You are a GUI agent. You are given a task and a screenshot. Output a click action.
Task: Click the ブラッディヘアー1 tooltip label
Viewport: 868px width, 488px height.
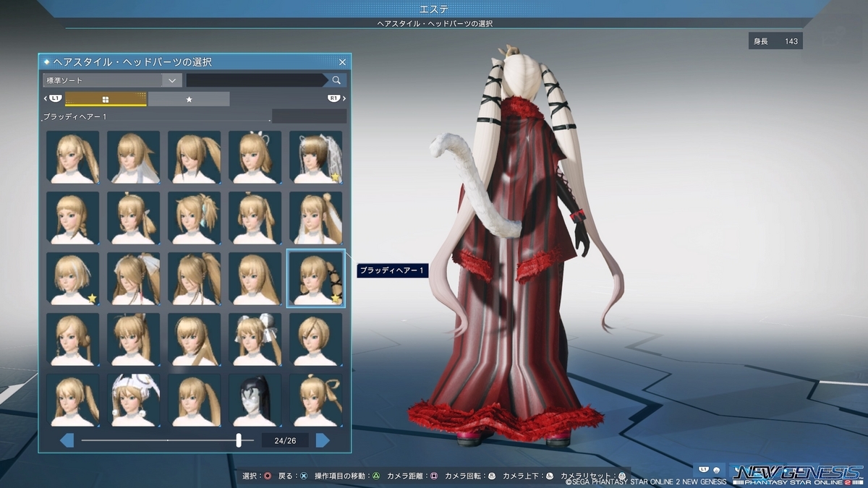(x=393, y=270)
